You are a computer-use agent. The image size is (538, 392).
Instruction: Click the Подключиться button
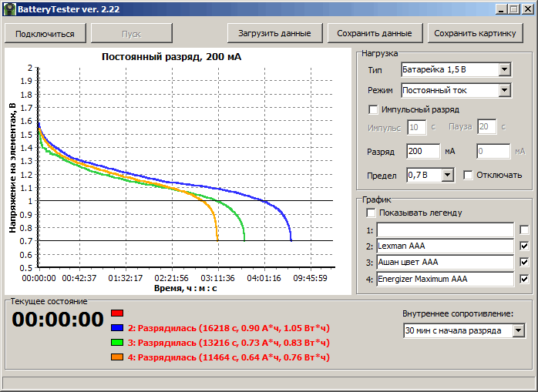click(45, 33)
